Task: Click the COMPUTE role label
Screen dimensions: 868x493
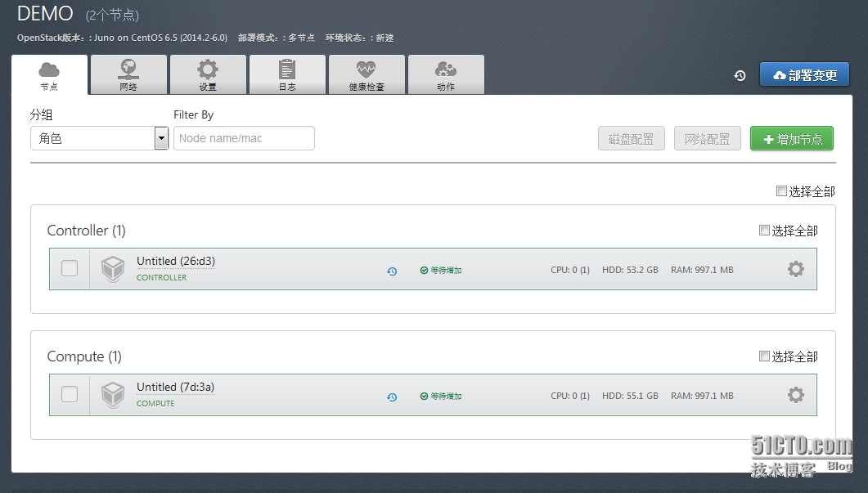Action: click(x=155, y=404)
